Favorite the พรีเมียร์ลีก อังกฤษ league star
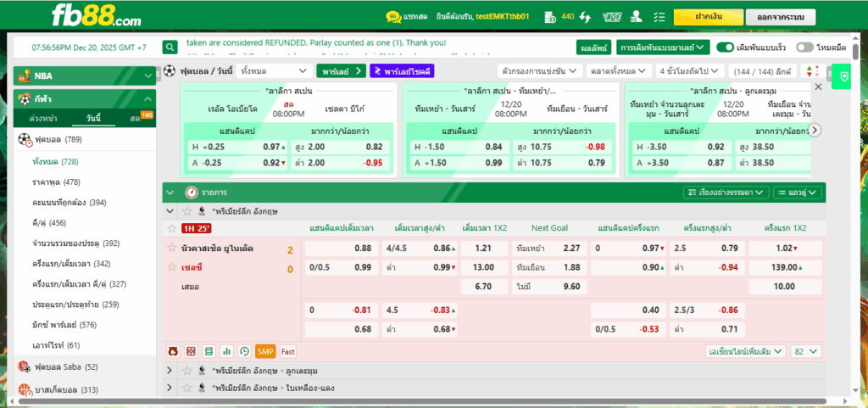 point(187,211)
